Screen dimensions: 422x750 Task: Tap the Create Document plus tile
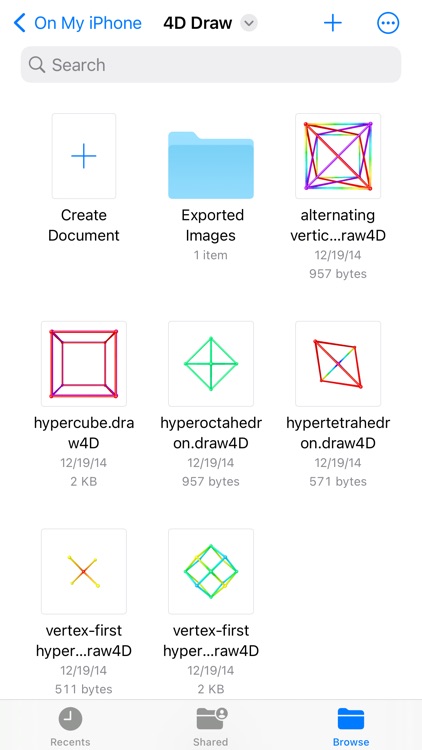point(84,156)
